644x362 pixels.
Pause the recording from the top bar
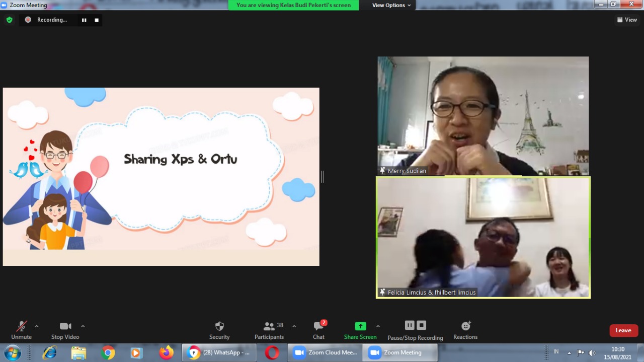84,20
